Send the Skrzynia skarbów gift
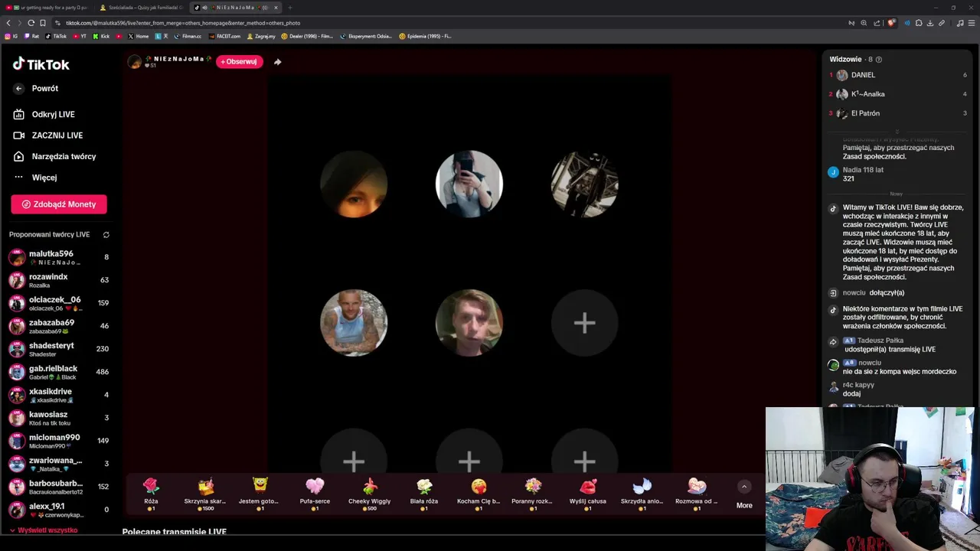This screenshot has width=980, height=551. pos(205,494)
